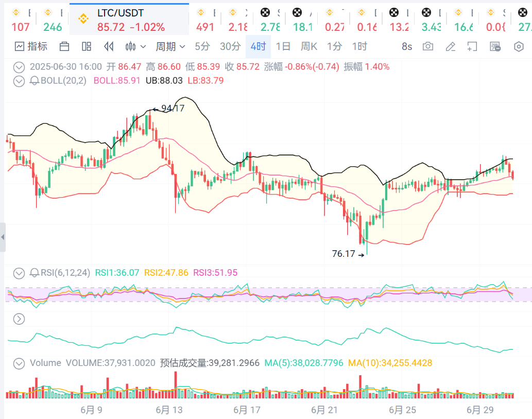Click the chart icon beside 指标
Screen dimensions: 532x419
point(20,46)
